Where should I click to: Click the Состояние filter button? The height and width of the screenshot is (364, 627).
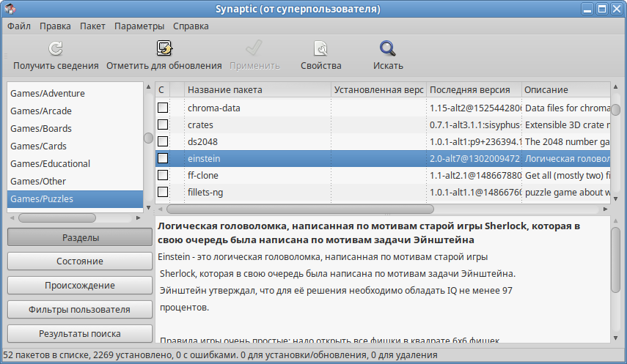click(x=79, y=261)
